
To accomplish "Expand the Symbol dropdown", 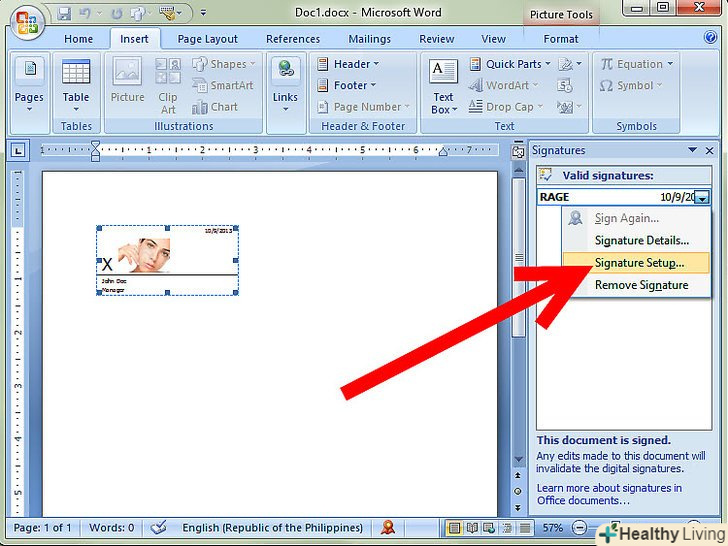I will tap(659, 85).
